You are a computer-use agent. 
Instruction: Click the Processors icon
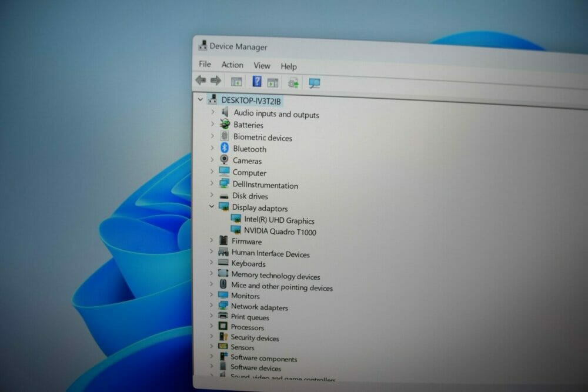[x=223, y=326]
